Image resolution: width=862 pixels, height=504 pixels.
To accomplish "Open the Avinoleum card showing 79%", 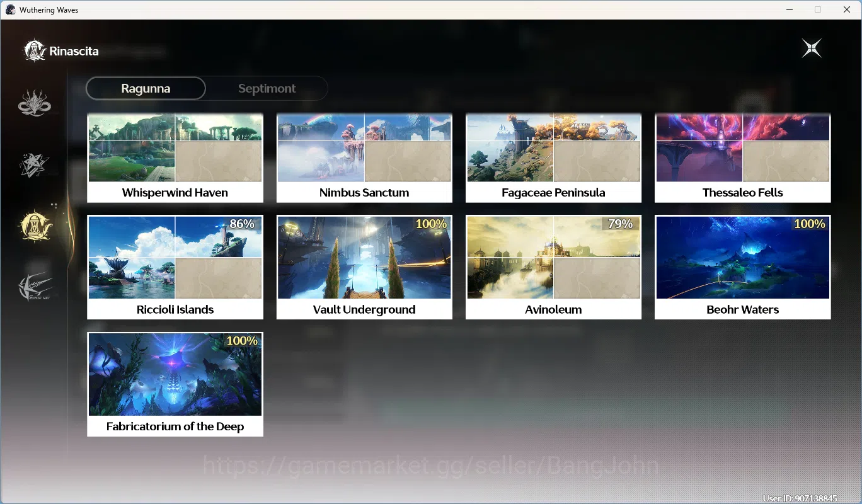I will [x=553, y=267].
